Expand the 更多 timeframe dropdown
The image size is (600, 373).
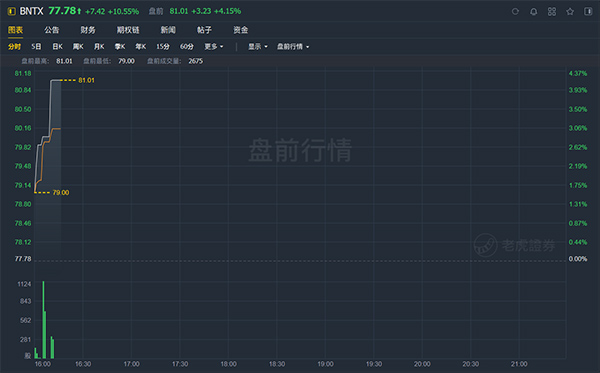point(214,47)
